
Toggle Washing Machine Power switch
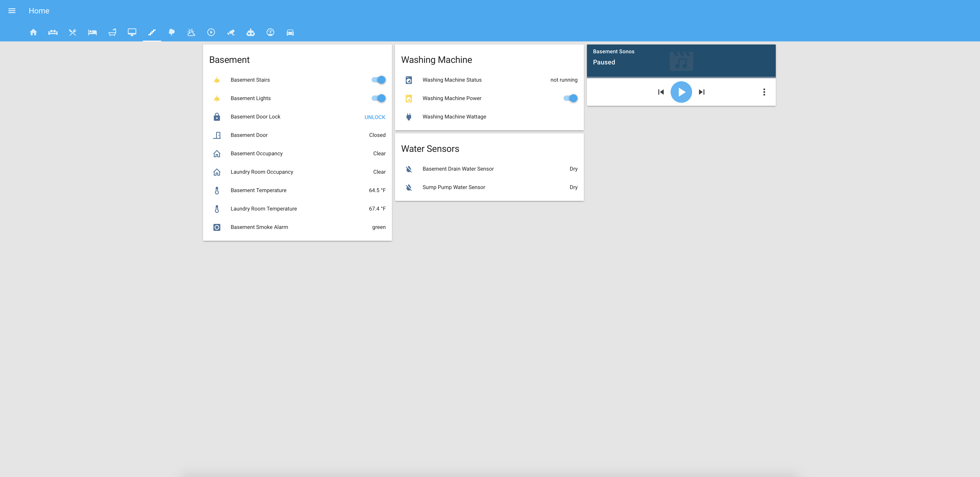[570, 98]
